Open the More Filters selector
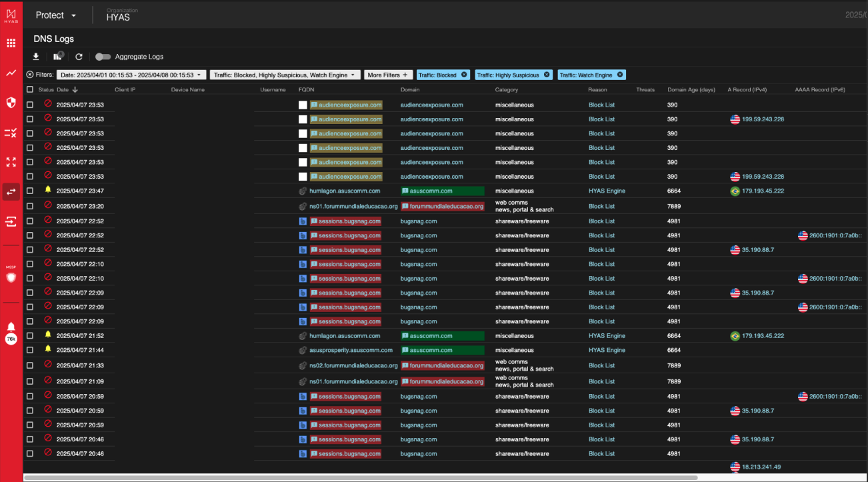868x482 pixels. [x=388, y=74]
